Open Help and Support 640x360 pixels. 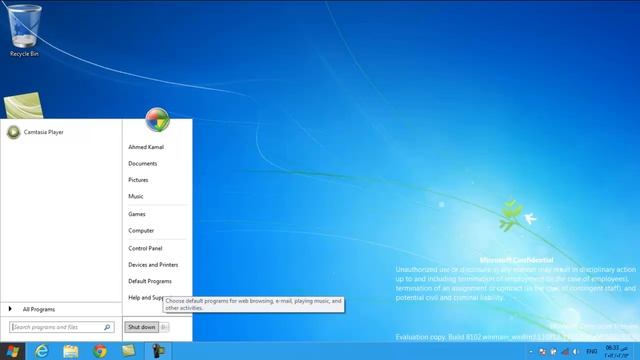[146, 298]
